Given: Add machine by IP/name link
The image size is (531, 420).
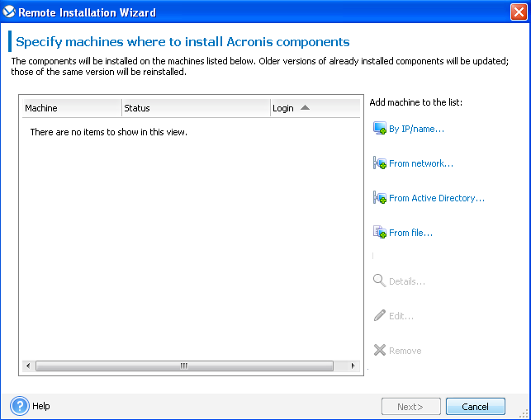Looking at the screenshot, I should [416, 129].
